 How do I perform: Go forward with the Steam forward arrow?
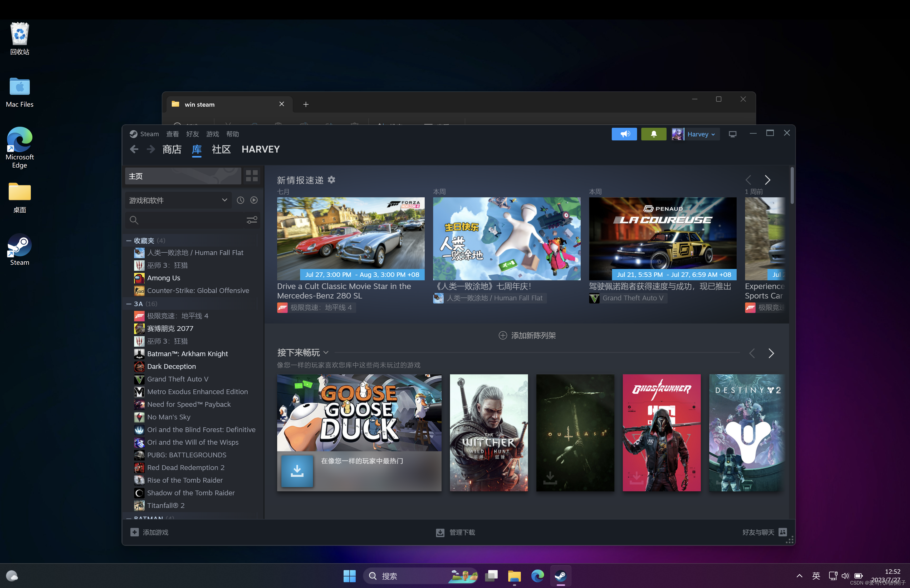[x=151, y=149]
